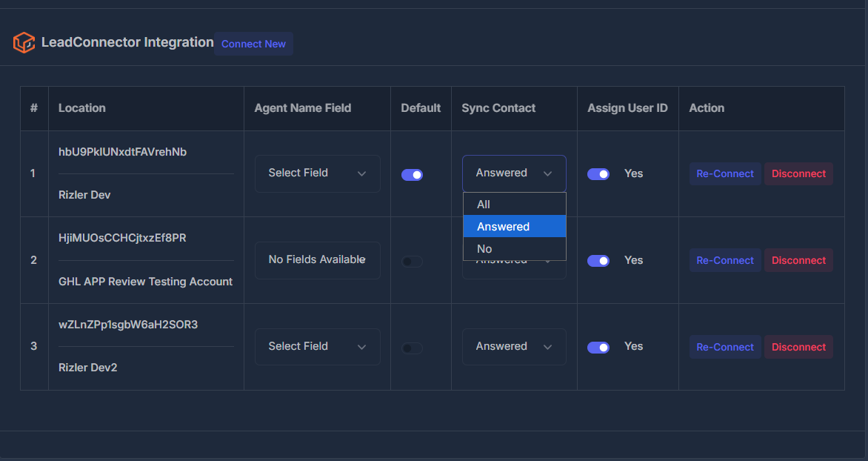Click the Action column header

[x=707, y=108]
